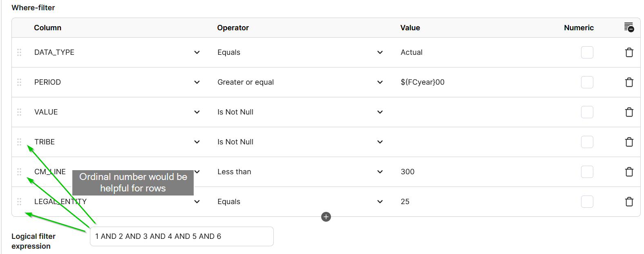Click the remove-all-rows icon in header
644x254 pixels.
[x=629, y=27]
